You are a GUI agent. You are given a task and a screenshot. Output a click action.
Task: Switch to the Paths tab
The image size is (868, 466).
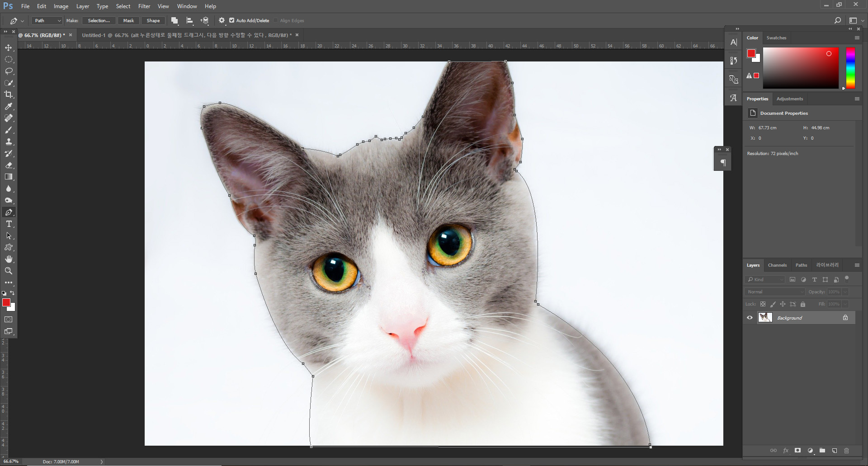[801, 265]
